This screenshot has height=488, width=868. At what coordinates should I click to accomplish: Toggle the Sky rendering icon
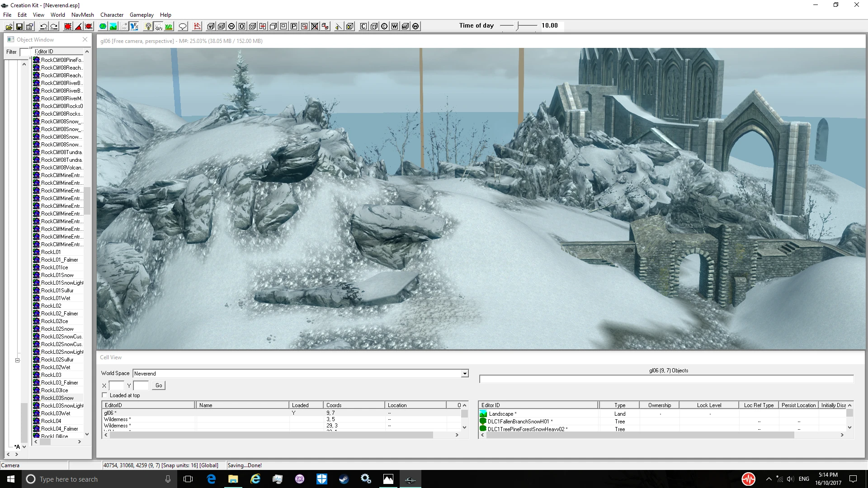(159, 26)
